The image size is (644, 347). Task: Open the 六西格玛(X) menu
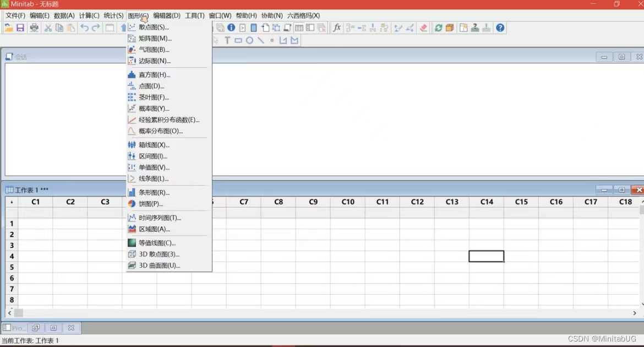coord(303,15)
